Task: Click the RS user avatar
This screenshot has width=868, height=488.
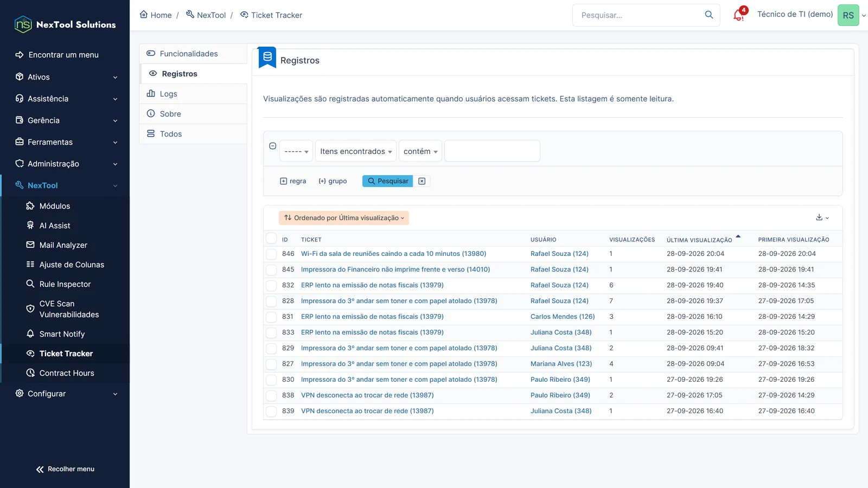Action: click(x=848, y=15)
